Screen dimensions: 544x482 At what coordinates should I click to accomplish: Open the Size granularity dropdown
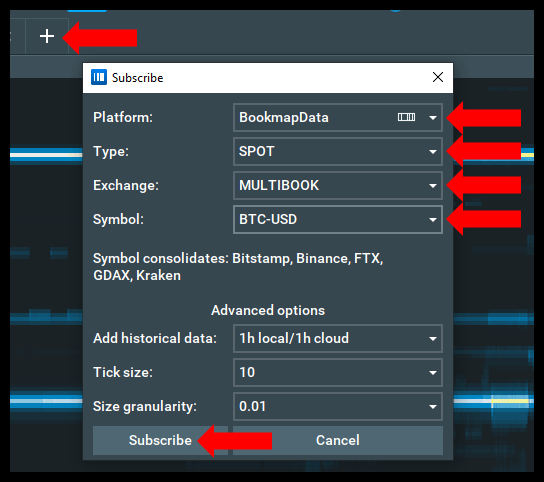click(x=338, y=406)
